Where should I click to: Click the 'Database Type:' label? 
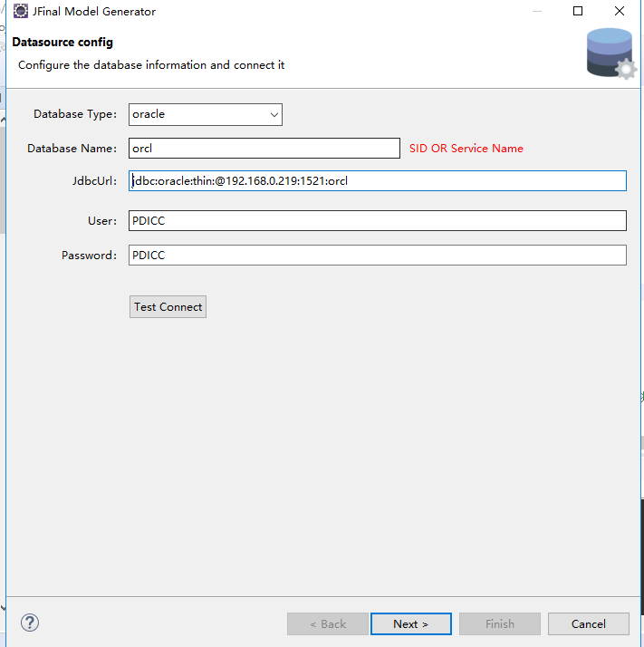tap(75, 114)
